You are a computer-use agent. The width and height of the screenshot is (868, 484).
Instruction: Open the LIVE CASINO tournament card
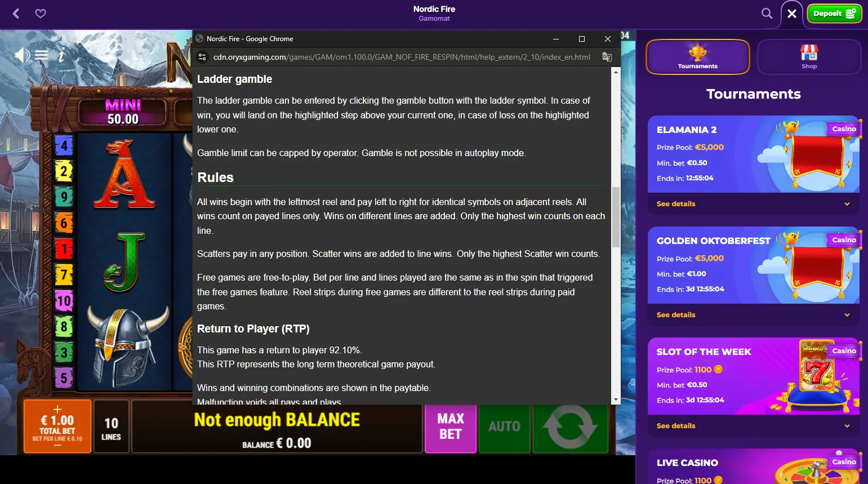(753, 467)
